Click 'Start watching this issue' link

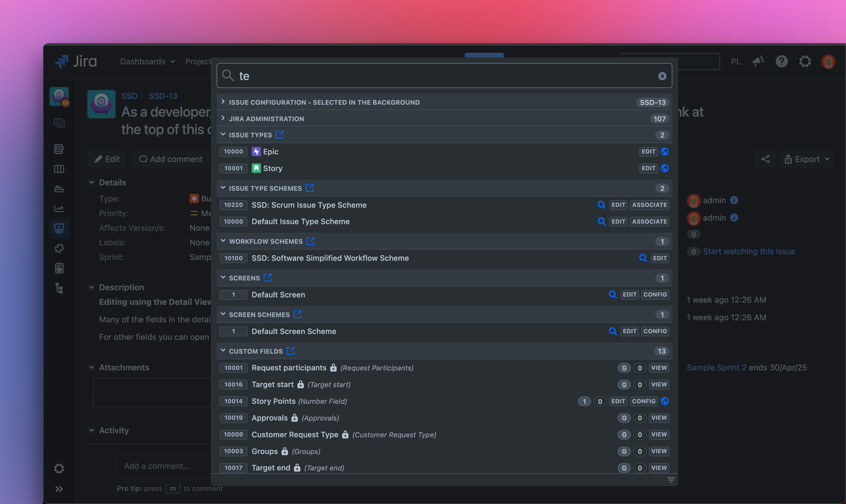click(x=749, y=251)
